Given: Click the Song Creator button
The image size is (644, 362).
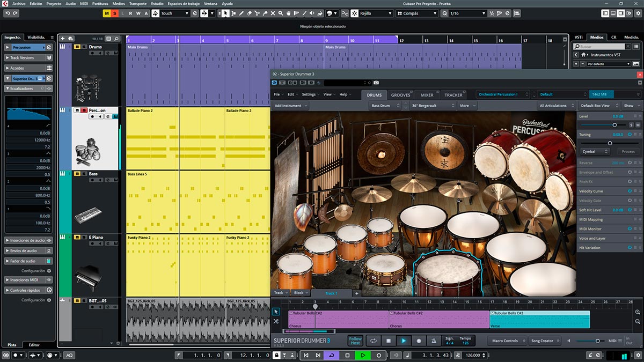Looking at the screenshot, I should [544, 341].
